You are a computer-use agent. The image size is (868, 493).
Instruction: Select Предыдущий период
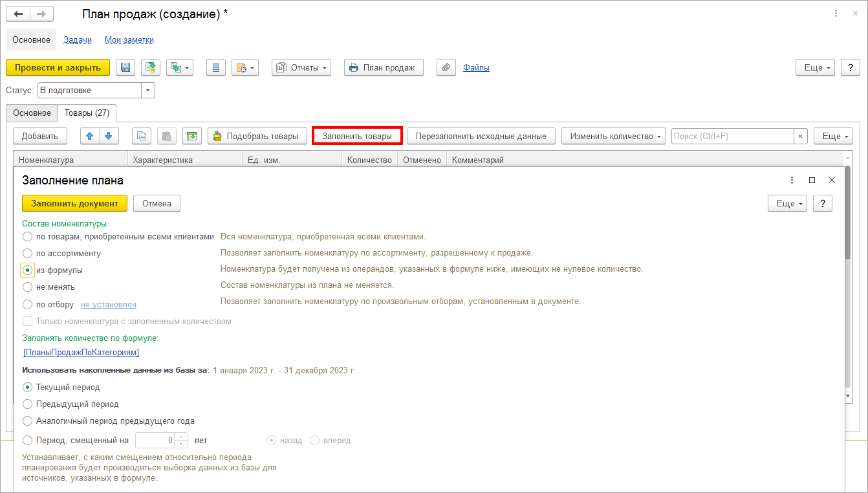point(71,404)
